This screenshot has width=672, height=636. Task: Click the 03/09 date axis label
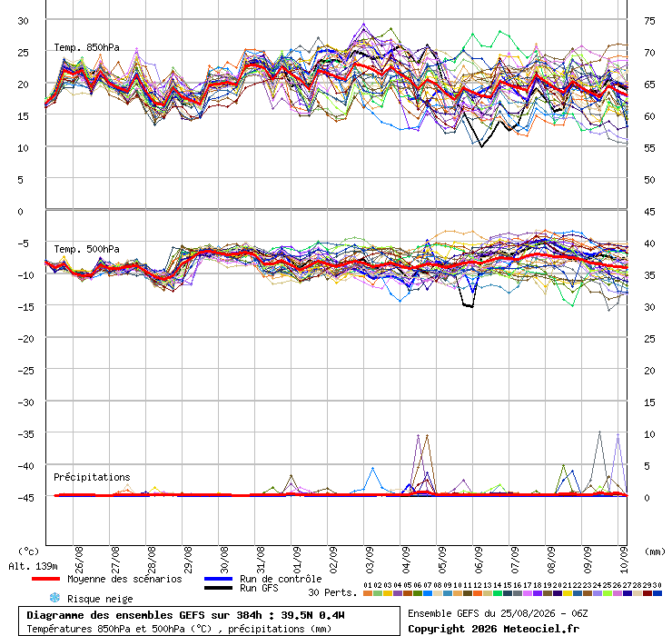click(370, 560)
